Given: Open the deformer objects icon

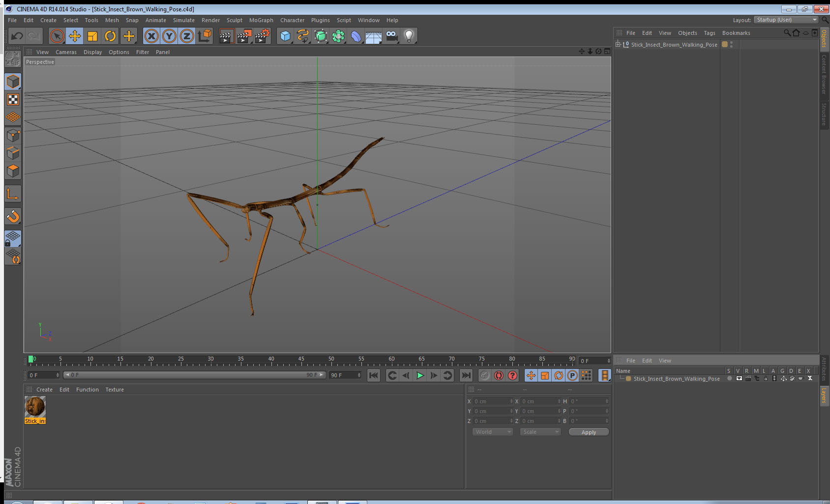Looking at the screenshot, I should pyautogui.click(x=356, y=36).
